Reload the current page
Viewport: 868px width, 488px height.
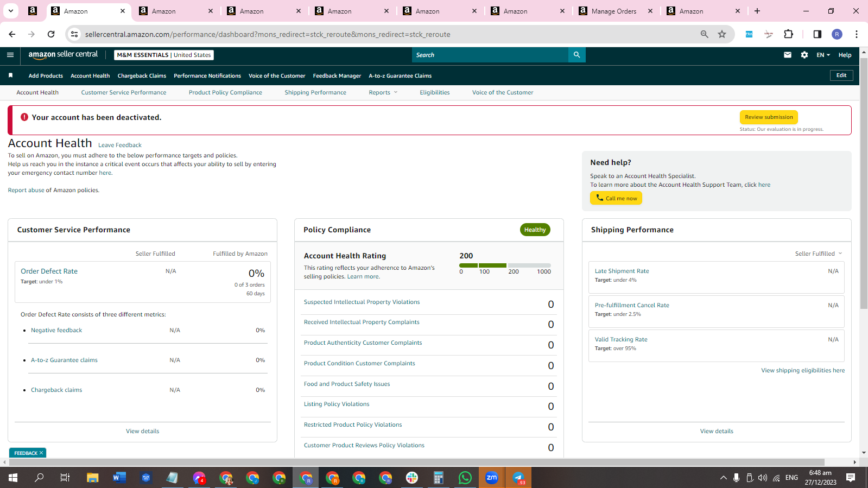(51, 34)
